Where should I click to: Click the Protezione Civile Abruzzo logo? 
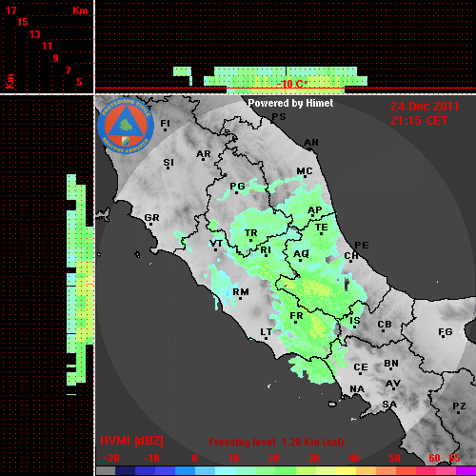(126, 127)
